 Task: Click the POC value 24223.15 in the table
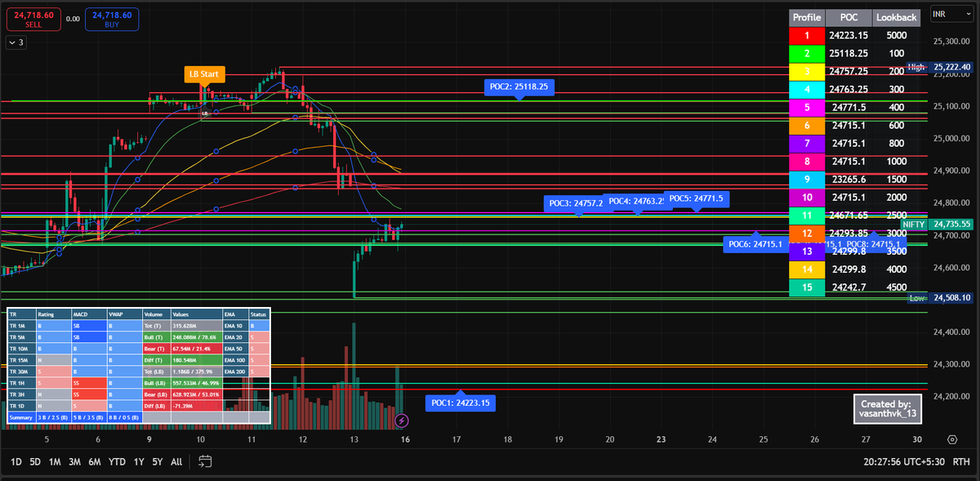pos(849,36)
